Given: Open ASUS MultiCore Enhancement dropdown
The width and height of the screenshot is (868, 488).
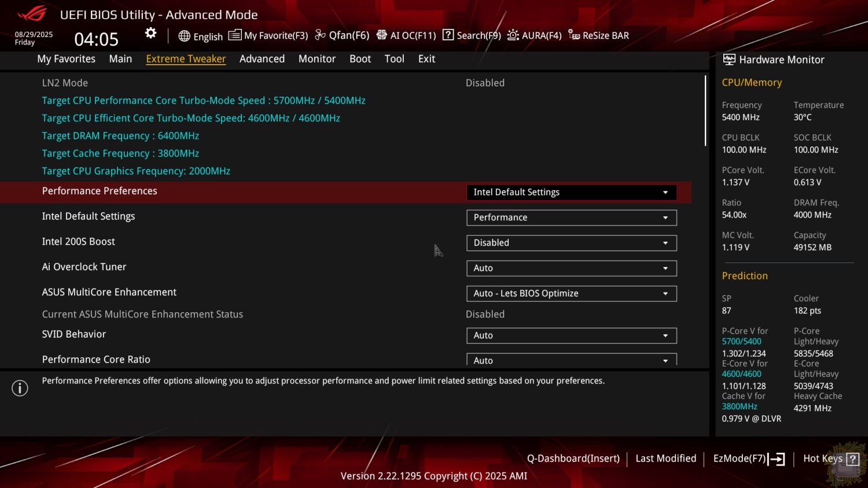Looking at the screenshot, I should 571,294.
